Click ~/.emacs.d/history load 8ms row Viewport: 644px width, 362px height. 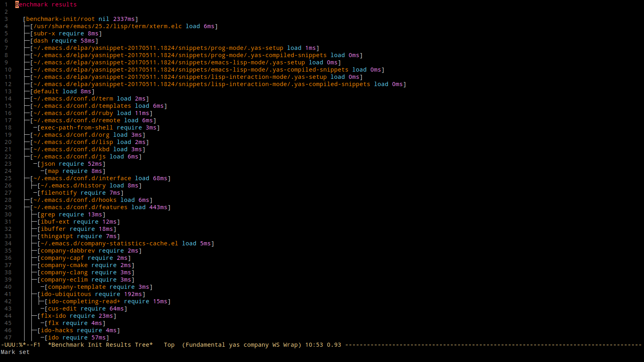[x=89, y=185]
